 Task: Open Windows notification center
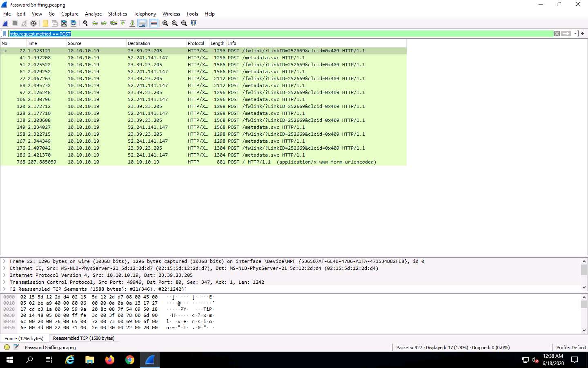point(575,360)
